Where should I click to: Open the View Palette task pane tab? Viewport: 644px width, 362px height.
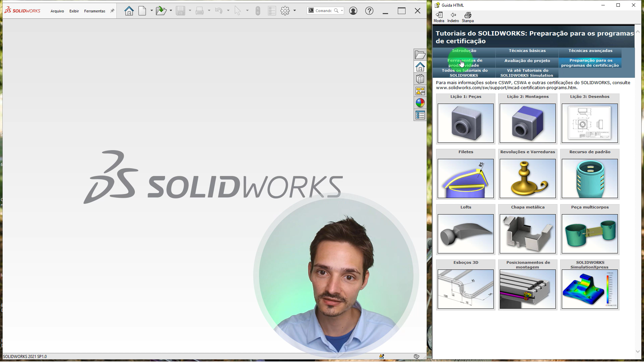click(x=420, y=91)
